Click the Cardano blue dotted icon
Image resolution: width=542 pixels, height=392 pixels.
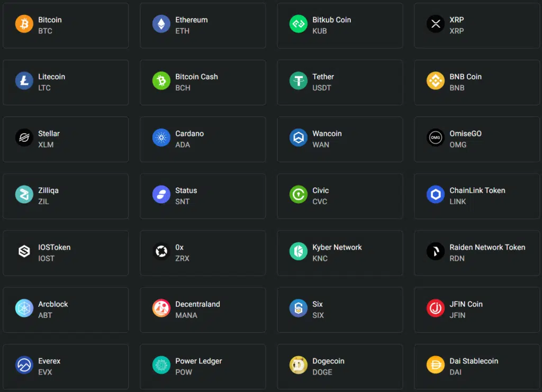pyautogui.click(x=161, y=138)
